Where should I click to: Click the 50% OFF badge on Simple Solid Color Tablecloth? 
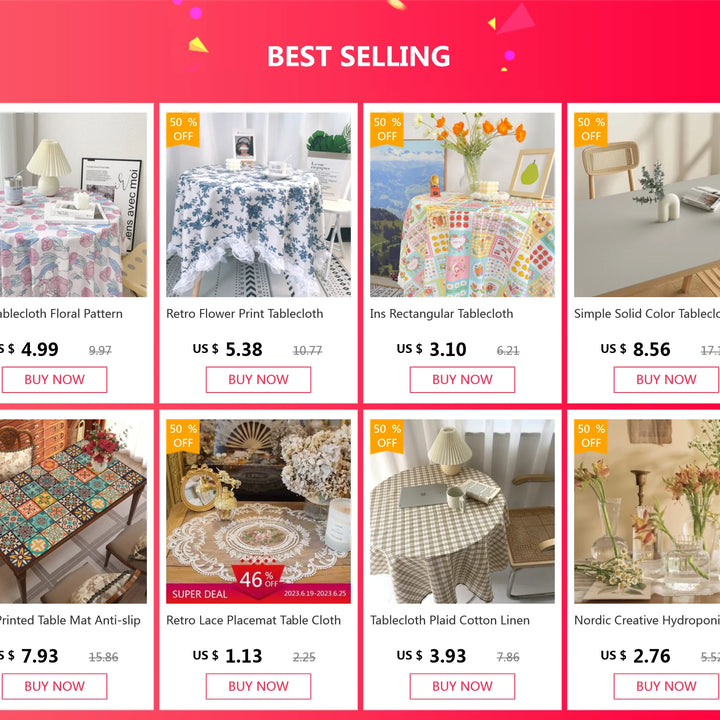pyautogui.click(x=591, y=130)
